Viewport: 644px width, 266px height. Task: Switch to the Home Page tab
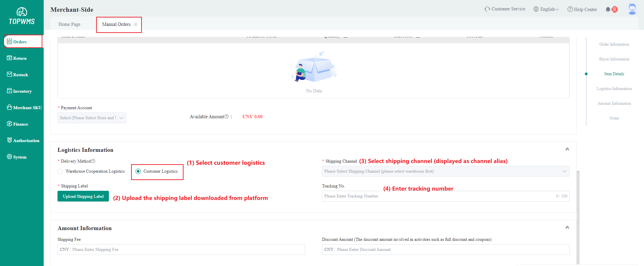[69, 25]
